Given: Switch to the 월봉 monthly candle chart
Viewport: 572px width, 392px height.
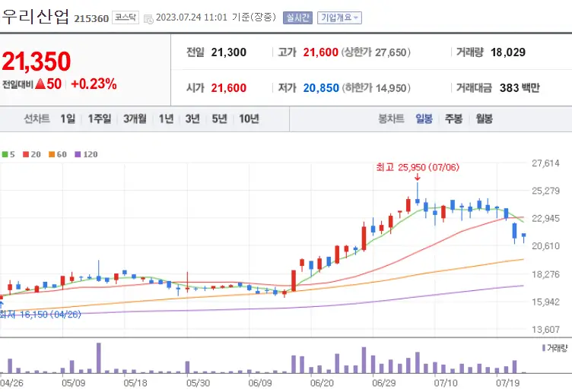Looking at the screenshot, I should (484, 119).
